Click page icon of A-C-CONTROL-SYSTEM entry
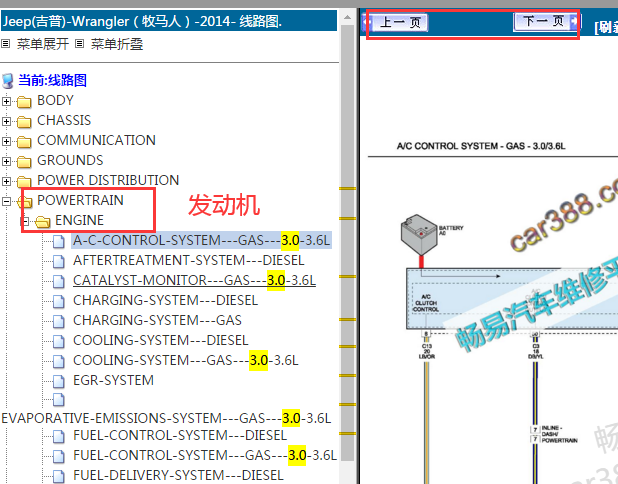Screen dimensions: 618x484 coord(58,241)
